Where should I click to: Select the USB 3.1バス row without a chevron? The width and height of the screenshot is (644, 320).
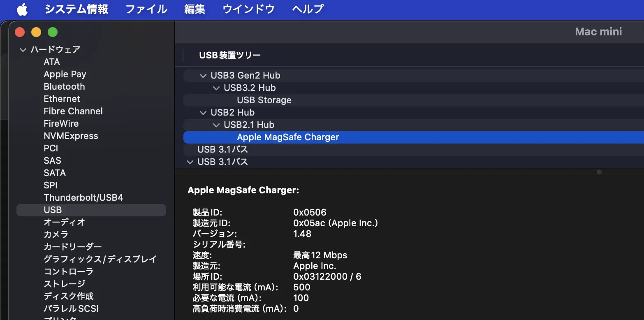414,150
